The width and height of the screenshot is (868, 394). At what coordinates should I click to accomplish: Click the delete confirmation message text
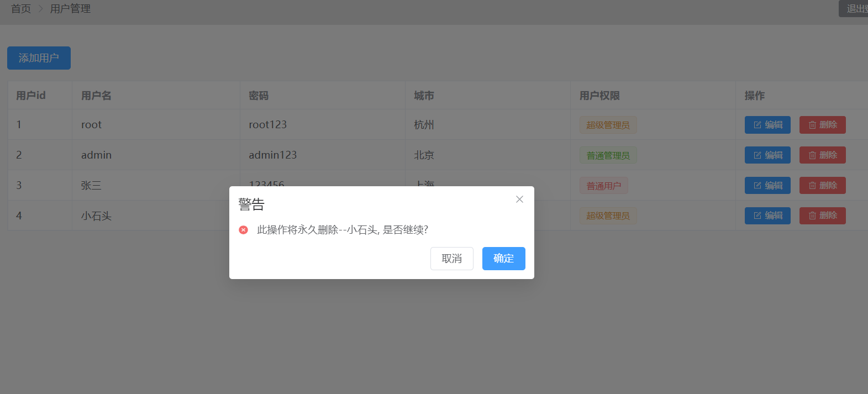click(x=343, y=230)
